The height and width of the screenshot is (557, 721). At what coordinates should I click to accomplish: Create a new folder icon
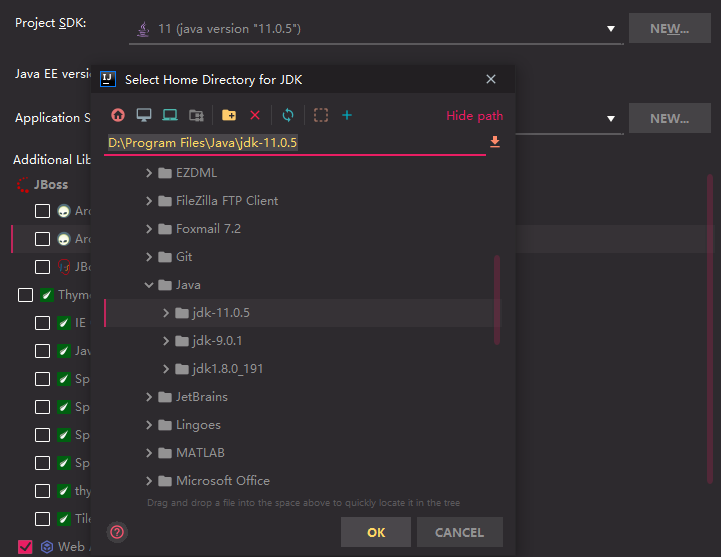[229, 115]
